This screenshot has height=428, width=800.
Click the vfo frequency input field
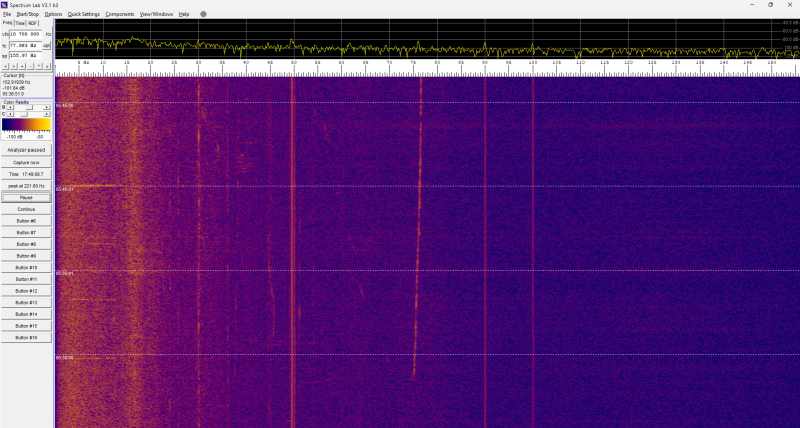25,34
